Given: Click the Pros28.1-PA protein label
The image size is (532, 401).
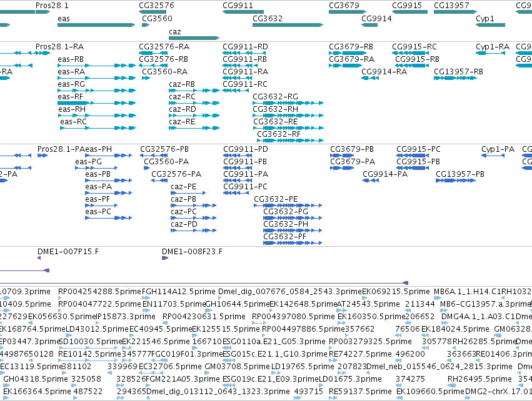Looking at the screenshot, I should coord(61,149).
